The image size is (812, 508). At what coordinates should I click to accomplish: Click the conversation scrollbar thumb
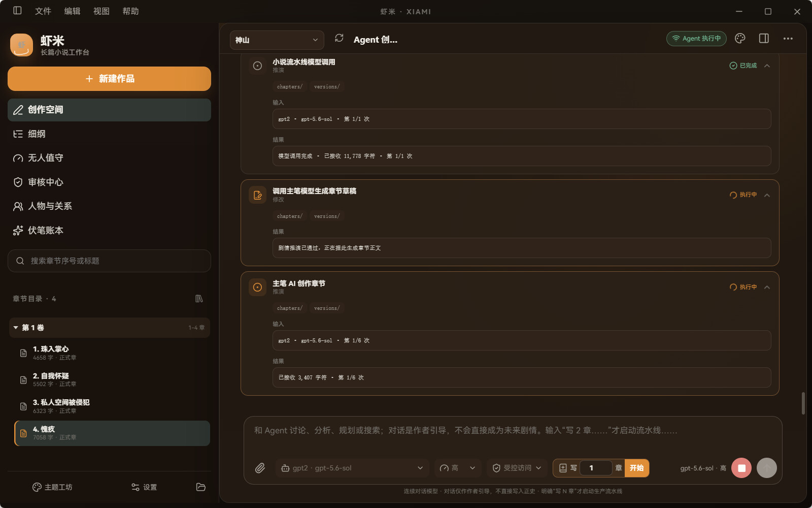(x=803, y=403)
